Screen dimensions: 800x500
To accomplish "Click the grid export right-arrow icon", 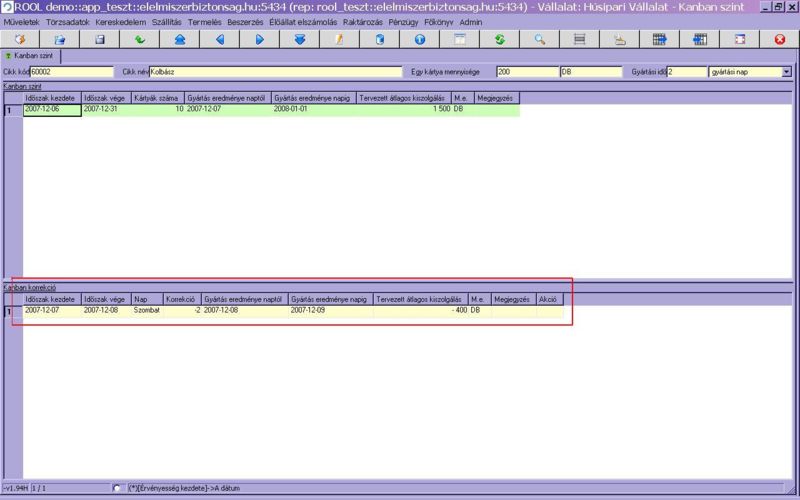I will click(660, 39).
